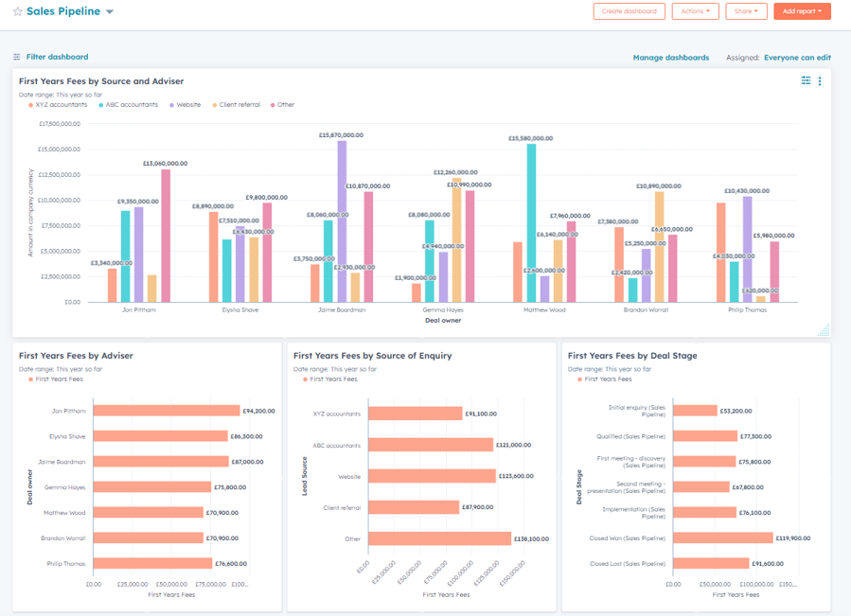851x616 pixels.
Task: Change the Everyone can edit assignment
Action: tap(797, 58)
